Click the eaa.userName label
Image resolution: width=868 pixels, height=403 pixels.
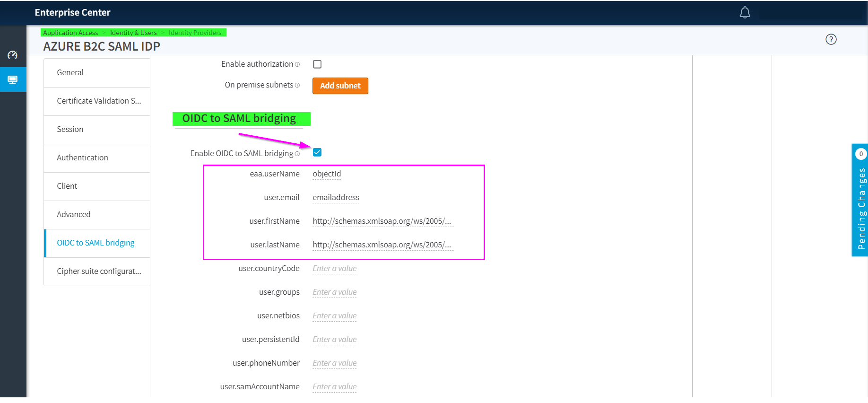pos(275,174)
